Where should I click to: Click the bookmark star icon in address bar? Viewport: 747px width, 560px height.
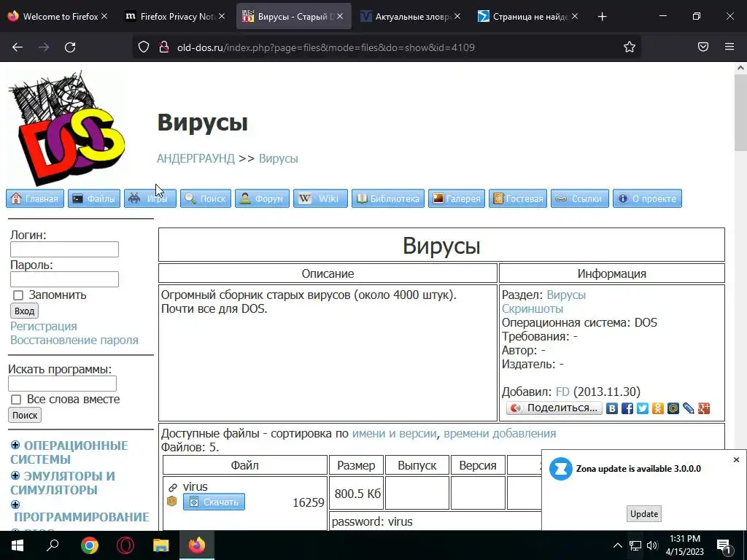point(630,47)
